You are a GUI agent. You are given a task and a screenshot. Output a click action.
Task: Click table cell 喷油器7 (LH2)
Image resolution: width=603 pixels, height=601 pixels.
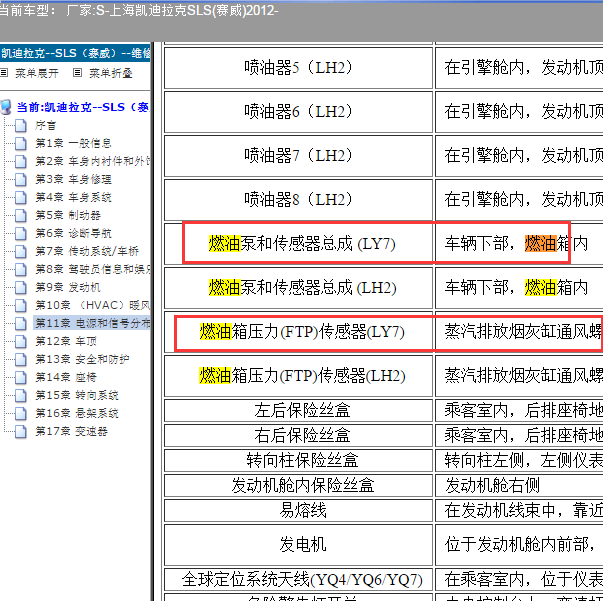click(x=298, y=156)
